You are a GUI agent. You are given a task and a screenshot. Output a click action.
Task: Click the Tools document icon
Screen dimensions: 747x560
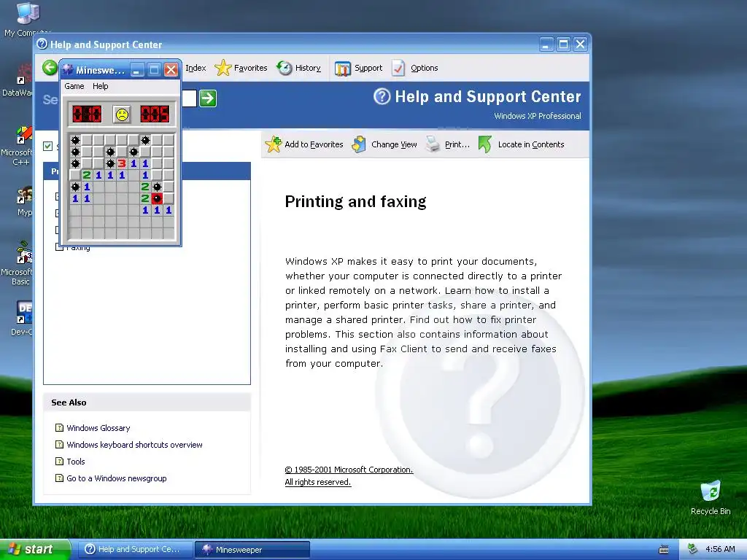click(59, 461)
